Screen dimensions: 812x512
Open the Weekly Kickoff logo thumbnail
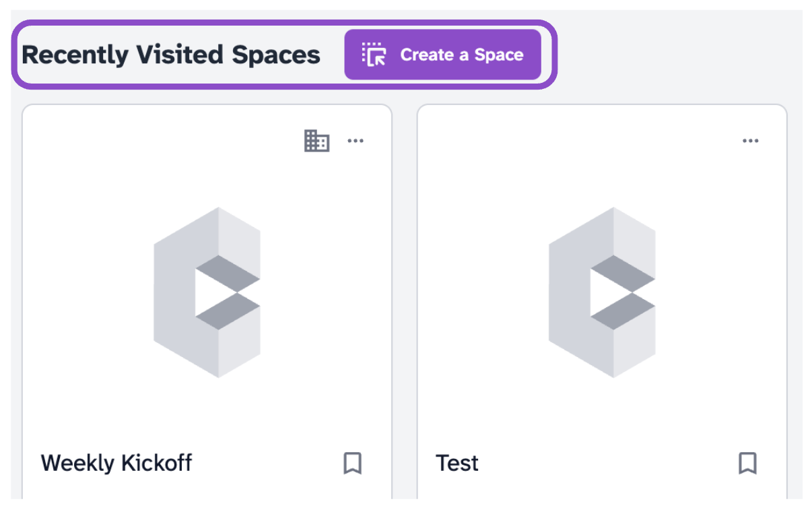point(207,292)
